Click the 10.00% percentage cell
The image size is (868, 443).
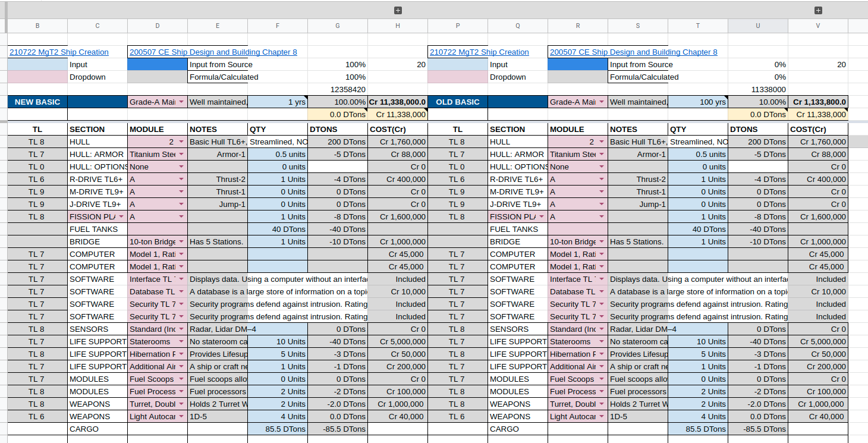(x=758, y=102)
